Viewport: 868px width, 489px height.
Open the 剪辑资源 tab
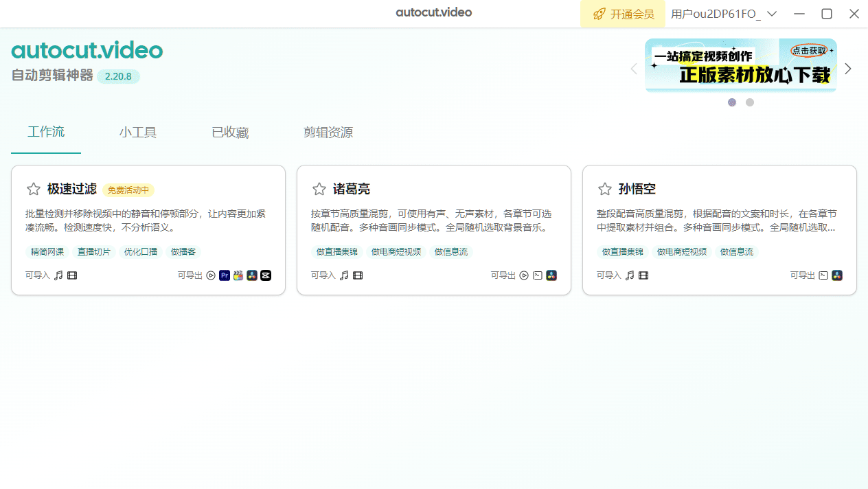(x=328, y=133)
